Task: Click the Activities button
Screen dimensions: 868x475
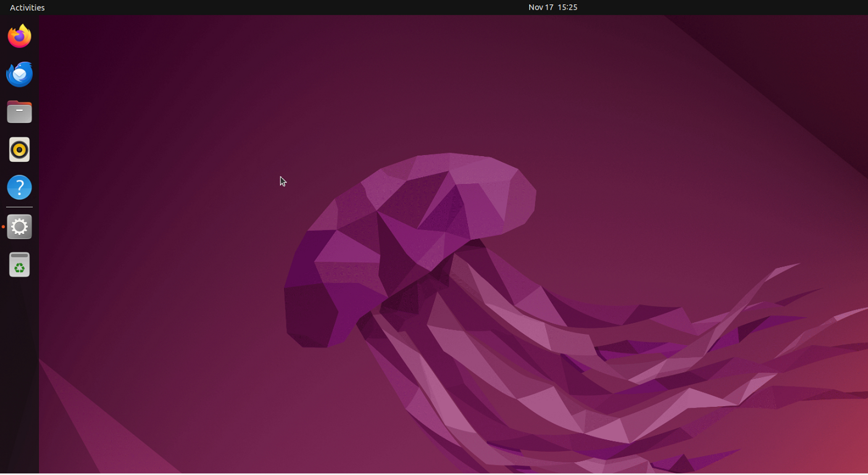Action: 27,7
